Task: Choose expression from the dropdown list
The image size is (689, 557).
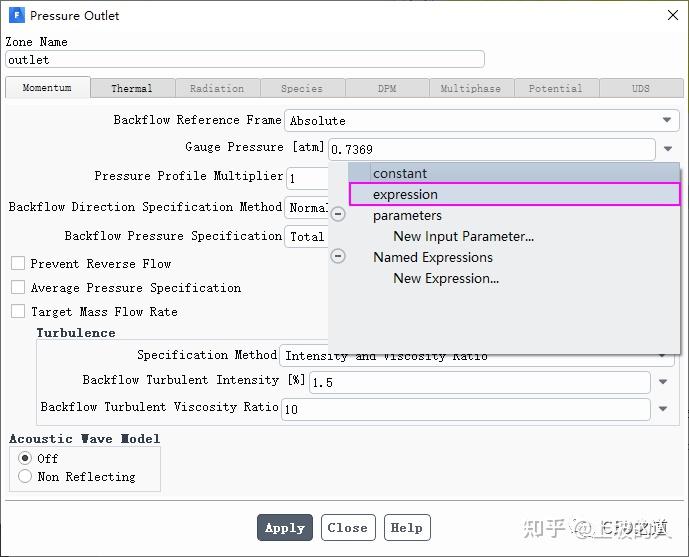Action: (405, 194)
